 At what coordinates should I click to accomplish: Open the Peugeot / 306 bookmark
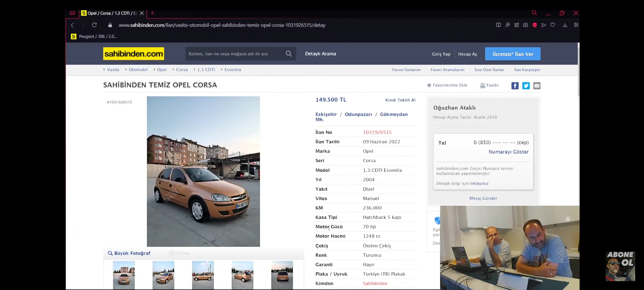(x=94, y=37)
